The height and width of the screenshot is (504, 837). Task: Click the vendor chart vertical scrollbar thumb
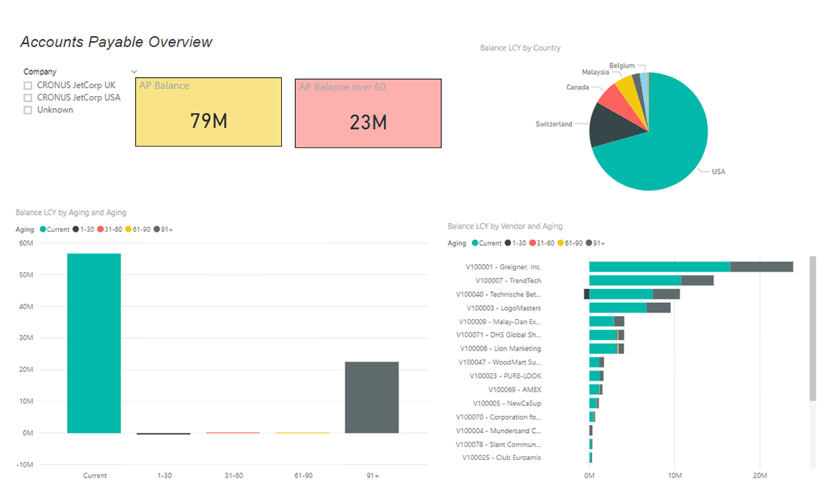tap(813, 328)
